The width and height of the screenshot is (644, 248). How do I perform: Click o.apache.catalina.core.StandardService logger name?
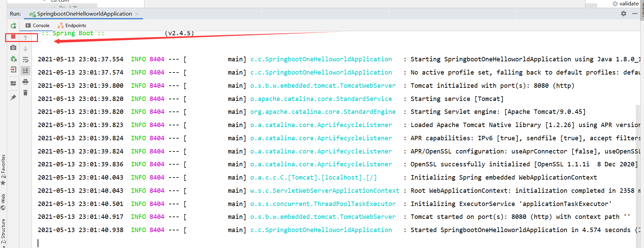[x=321, y=99]
